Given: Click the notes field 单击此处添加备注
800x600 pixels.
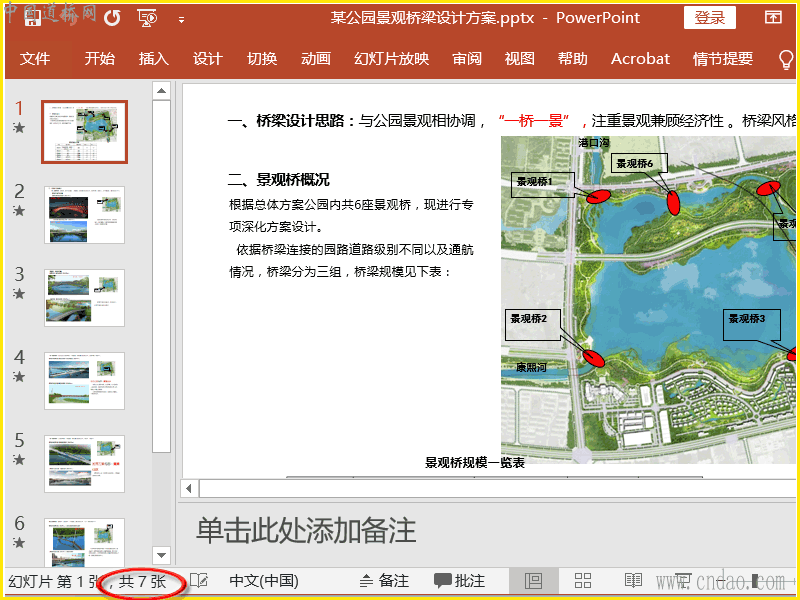Looking at the screenshot, I should (306, 531).
